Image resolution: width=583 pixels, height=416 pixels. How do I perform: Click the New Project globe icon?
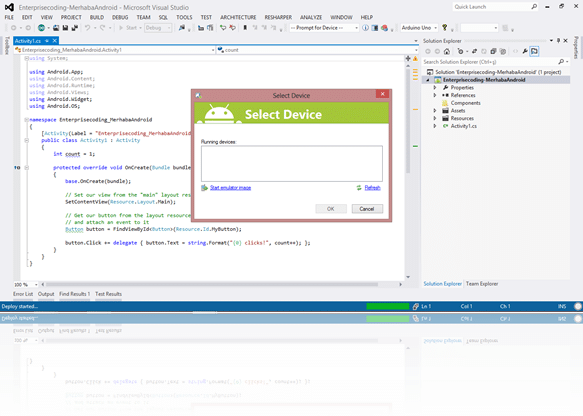[x=41, y=28]
